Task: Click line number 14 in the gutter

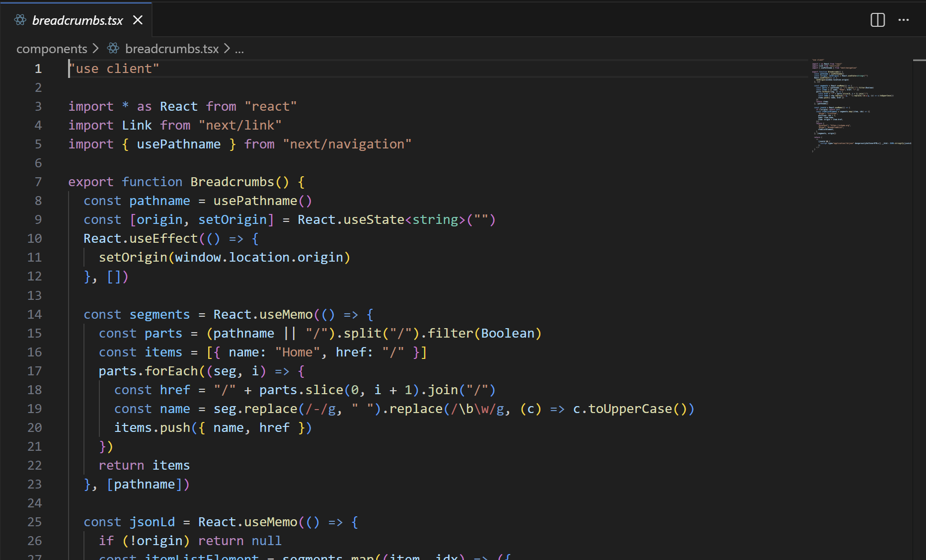Action: [34, 315]
